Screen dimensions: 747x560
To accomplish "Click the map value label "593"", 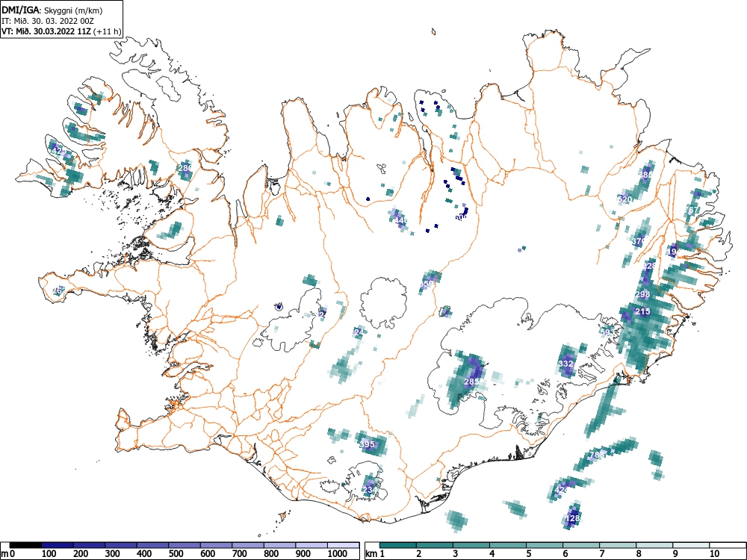I will click(608, 332).
